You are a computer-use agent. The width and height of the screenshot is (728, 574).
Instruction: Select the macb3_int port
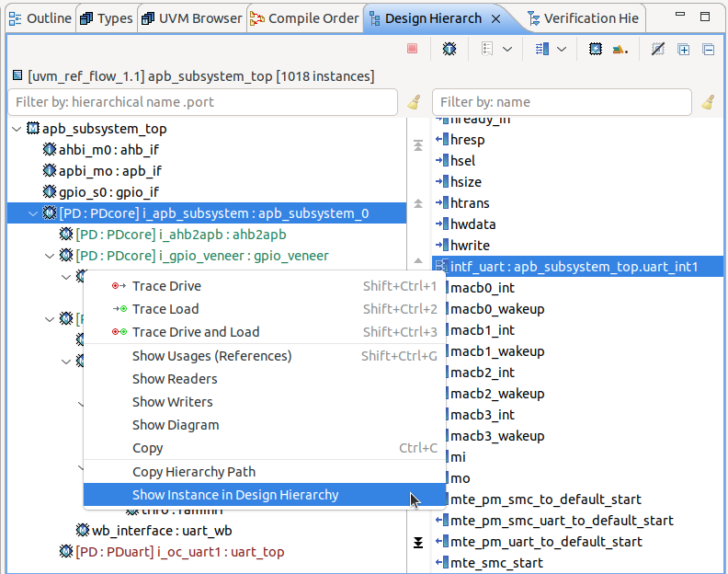pos(481,415)
